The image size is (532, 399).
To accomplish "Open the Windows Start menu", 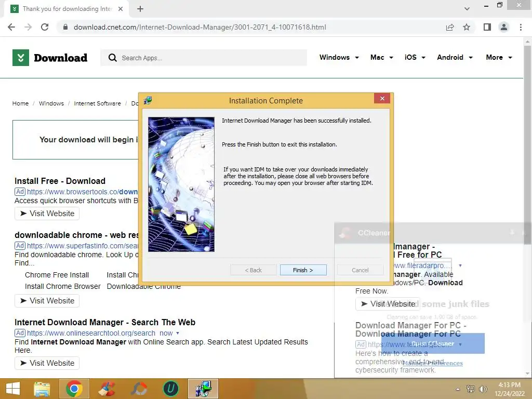I will coord(13,389).
